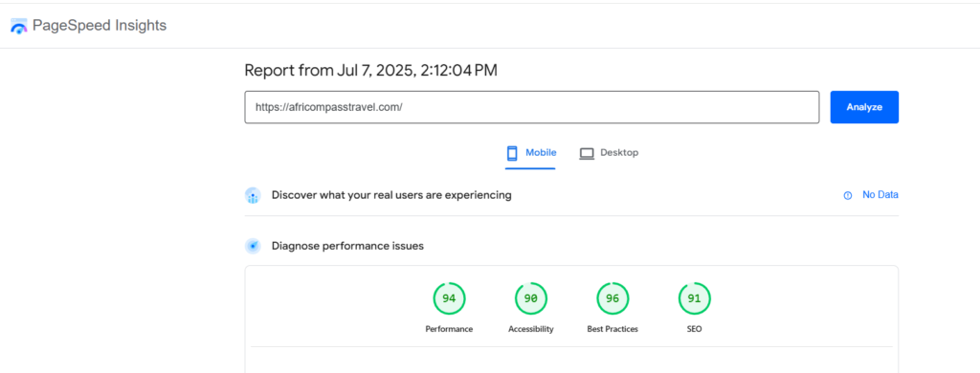Switch to the Mobile tab
Image resolution: width=980 pixels, height=373 pixels.
coord(530,153)
